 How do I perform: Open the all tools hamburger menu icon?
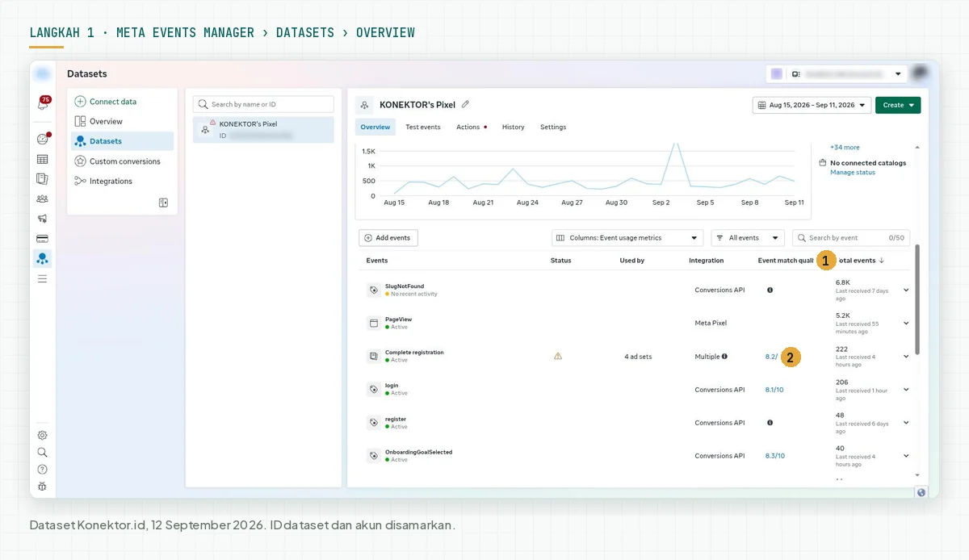(x=43, y=278)
